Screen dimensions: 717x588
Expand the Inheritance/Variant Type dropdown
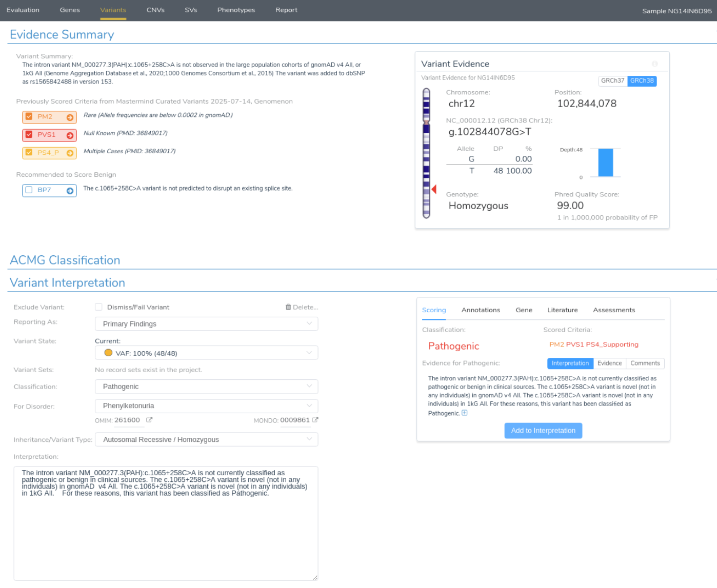[x=206, y=440]
